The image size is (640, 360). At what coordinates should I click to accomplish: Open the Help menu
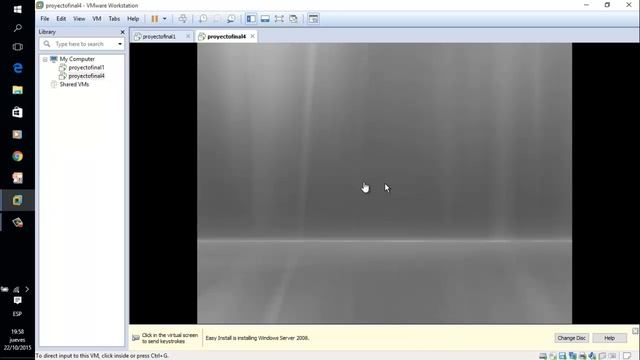[133, 19]
